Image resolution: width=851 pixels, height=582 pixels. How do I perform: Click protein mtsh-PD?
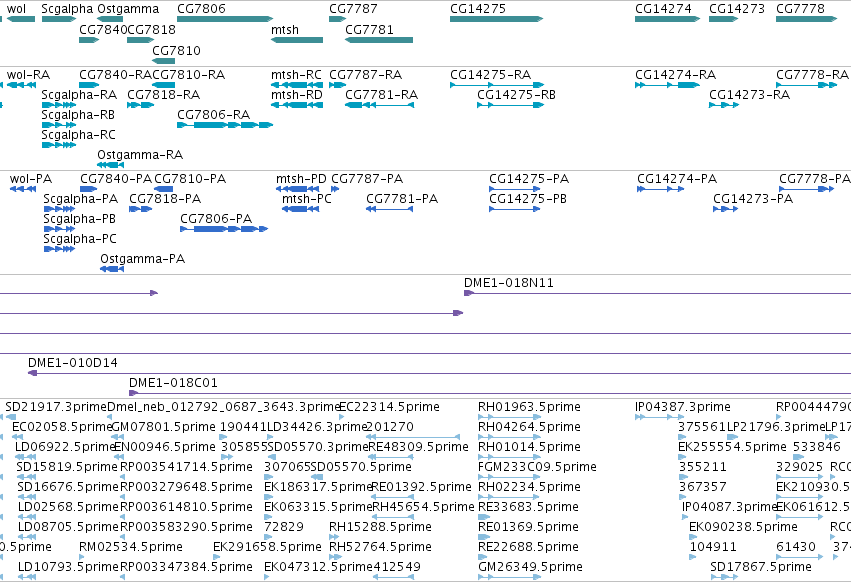(x=301, y=179)
